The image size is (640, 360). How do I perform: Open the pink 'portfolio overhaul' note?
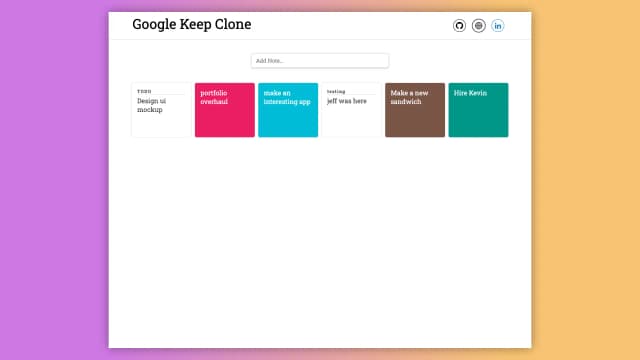tap(224, 110)
